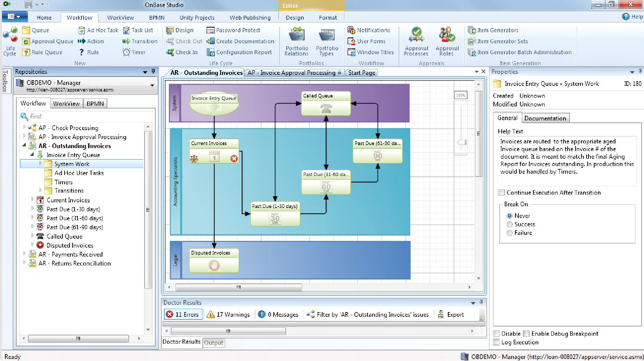Image resolution: width=644 pixels, height=361 pixels.
Task: Export the Doctor Results
Action: [x=451, y=314]
